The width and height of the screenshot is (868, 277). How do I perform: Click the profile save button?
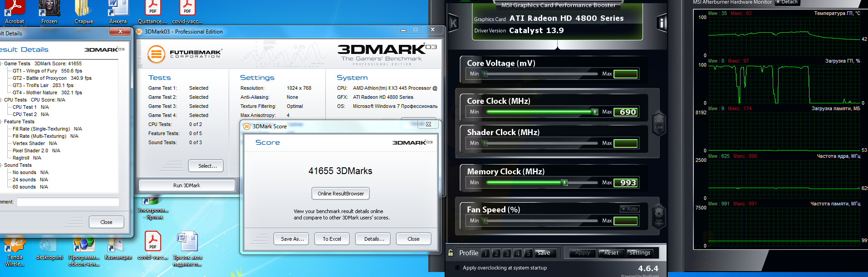click(545, 253)
